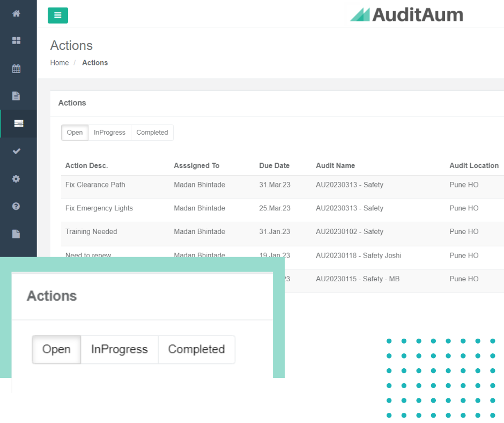
Task: Sort by Audit Name column header
Action: coord(335,165)
